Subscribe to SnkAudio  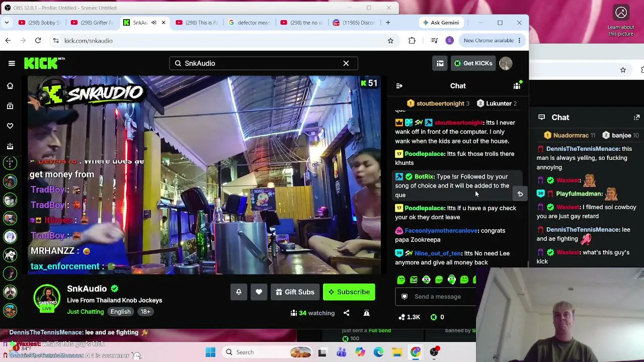click(x=349, y=292)
